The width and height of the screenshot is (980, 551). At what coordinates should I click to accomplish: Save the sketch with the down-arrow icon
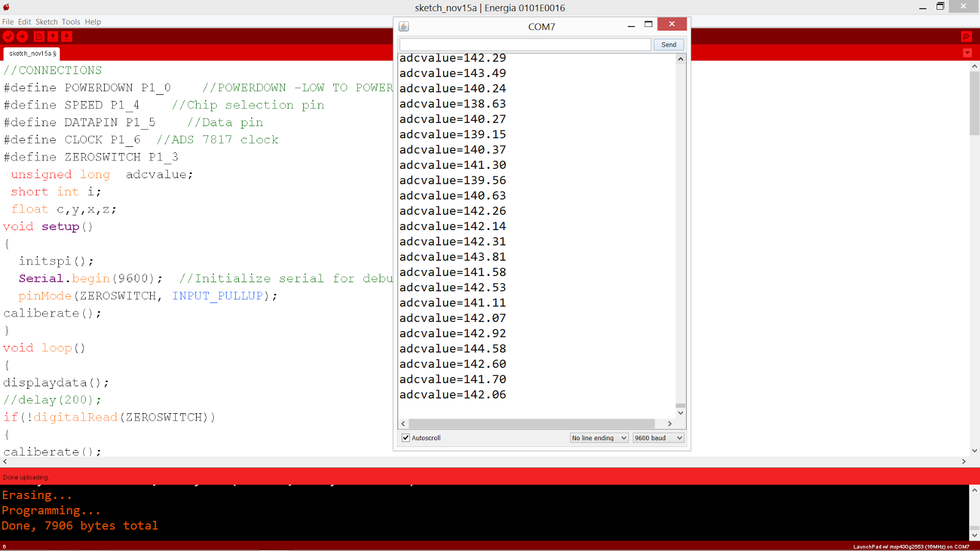point(66,37)
